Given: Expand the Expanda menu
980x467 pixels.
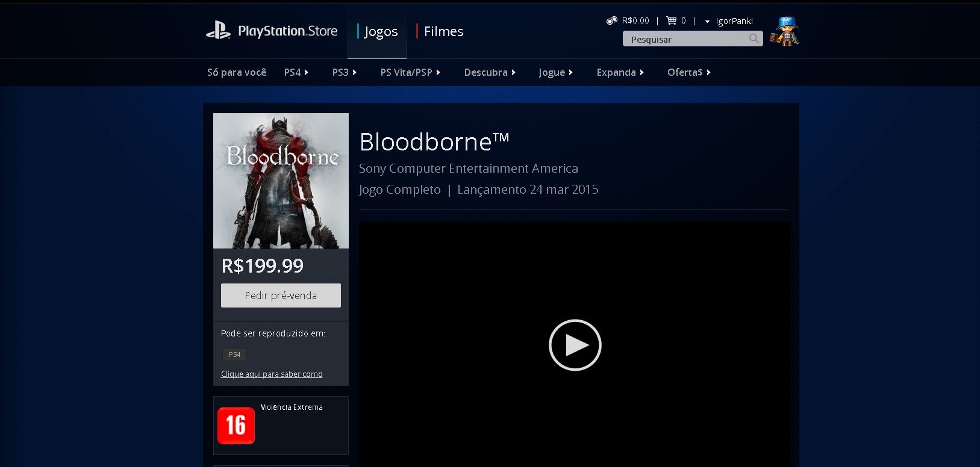Looking at the screenshot, I should [x=620, y=72].
